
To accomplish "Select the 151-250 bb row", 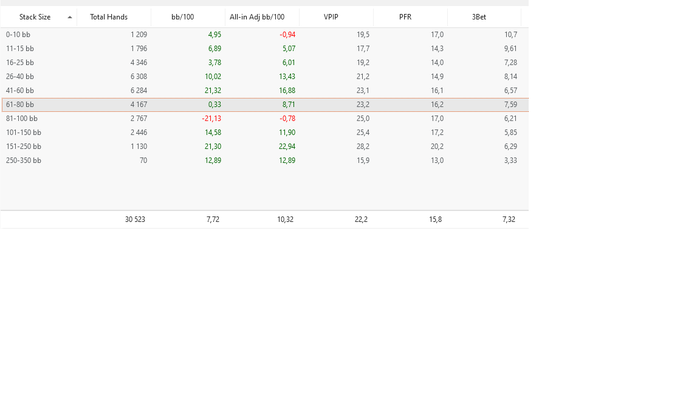I will click(264, 146).
